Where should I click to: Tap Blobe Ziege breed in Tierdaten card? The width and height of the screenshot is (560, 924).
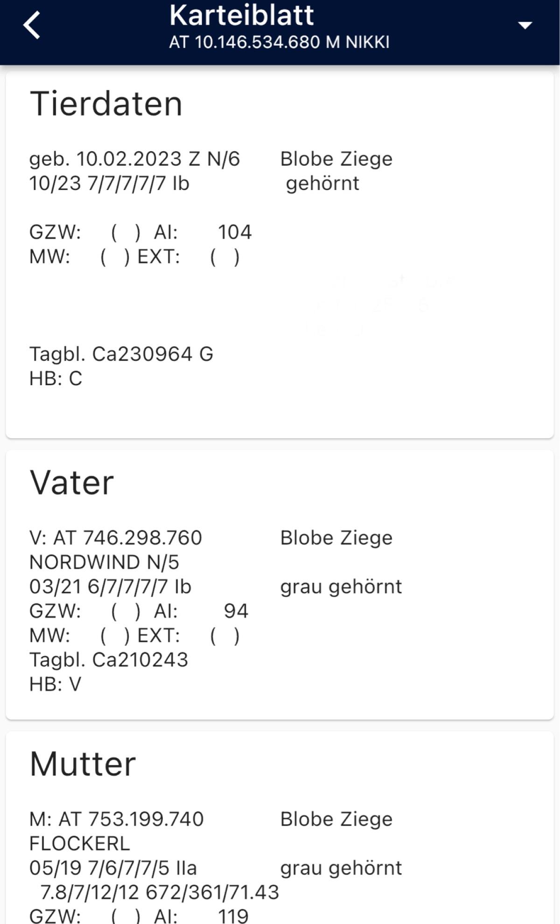[x=336, y=159]
